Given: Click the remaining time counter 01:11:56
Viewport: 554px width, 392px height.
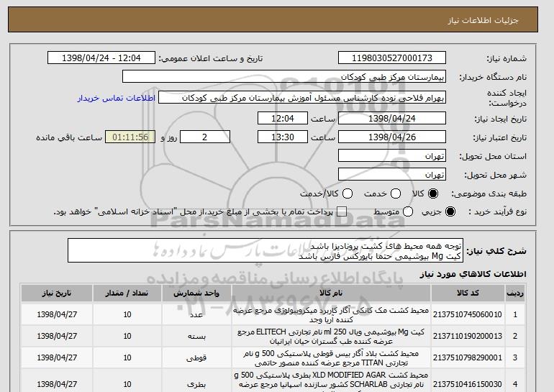Looking at the screenshot, I should [130, 137].
